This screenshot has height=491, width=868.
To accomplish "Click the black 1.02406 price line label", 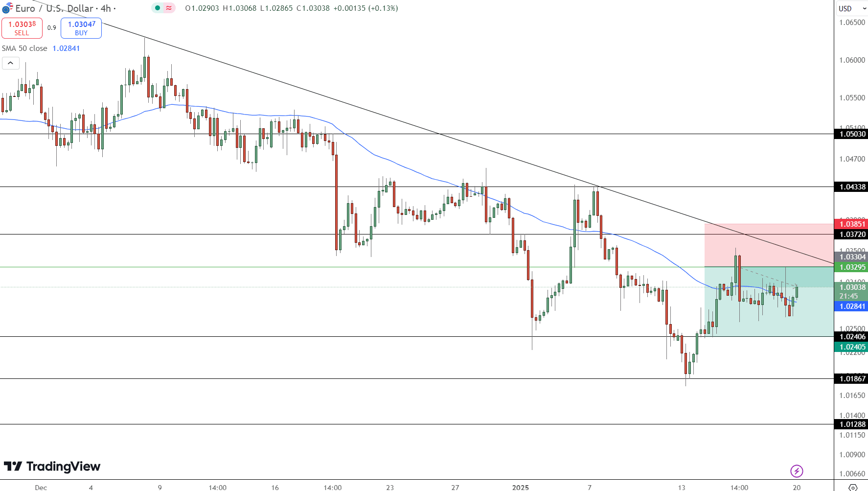I will coord(852,337).
